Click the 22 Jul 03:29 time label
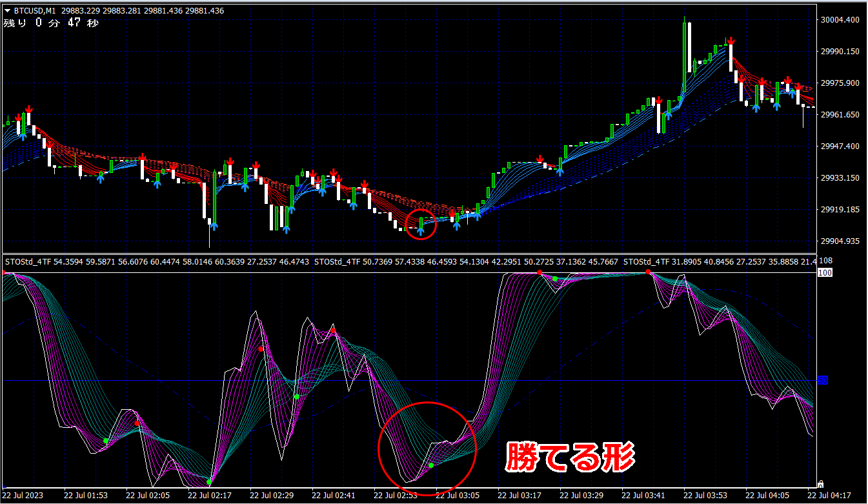This screenshot has height=504, width=868. [x=582, y=496]
